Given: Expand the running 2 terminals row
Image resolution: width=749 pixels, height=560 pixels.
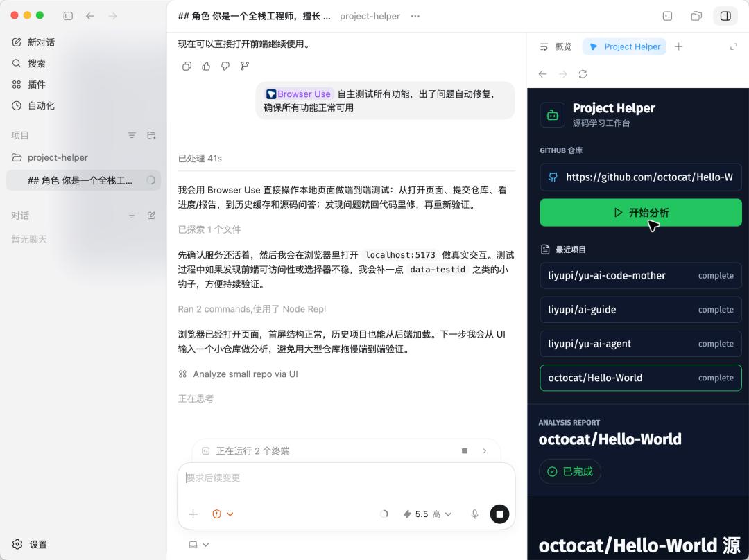Looking at the screenshot, I should click(x=484, y=451).
